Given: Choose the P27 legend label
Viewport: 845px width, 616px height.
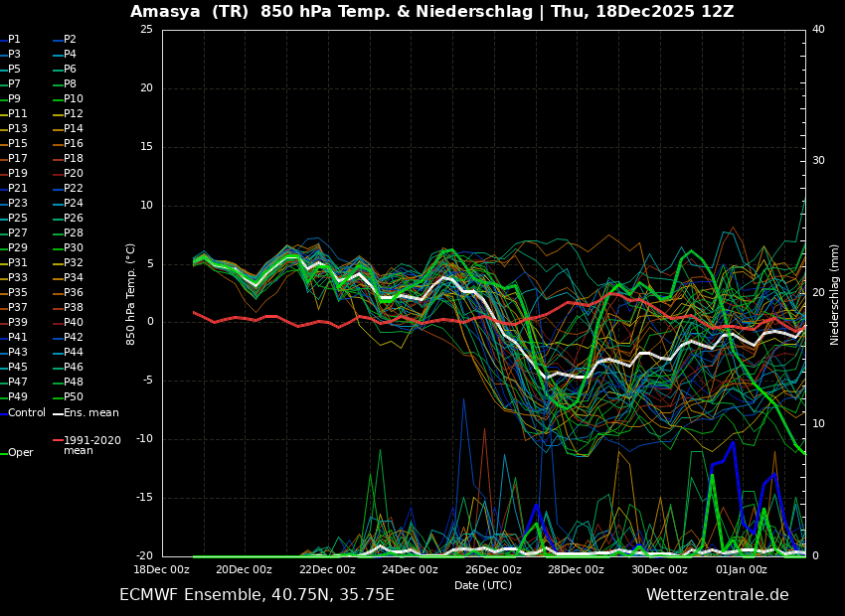Looking at the screenshot, I should point(17,232).
